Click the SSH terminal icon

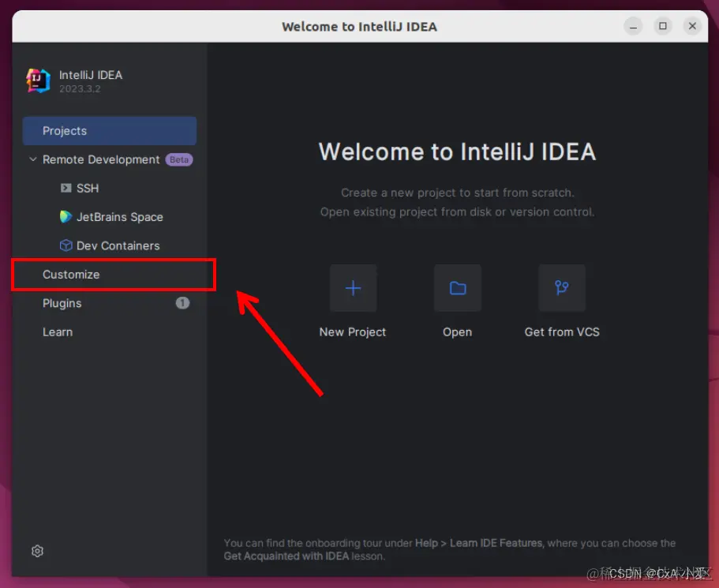(x=66, y=188)
